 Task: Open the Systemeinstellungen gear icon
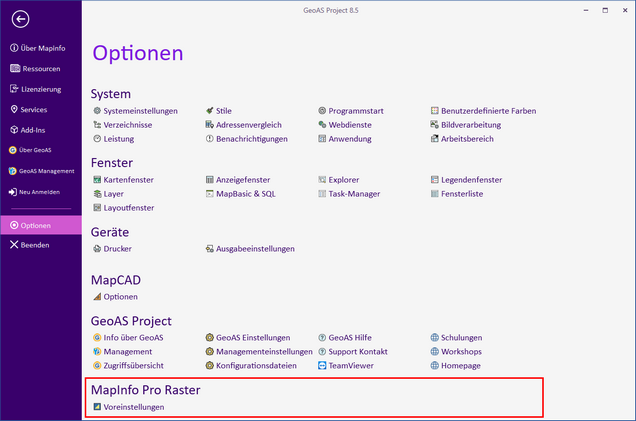97,111
